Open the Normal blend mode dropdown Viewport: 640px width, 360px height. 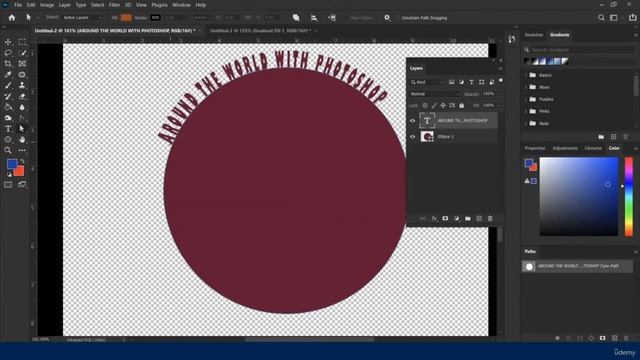coord(435,94)
